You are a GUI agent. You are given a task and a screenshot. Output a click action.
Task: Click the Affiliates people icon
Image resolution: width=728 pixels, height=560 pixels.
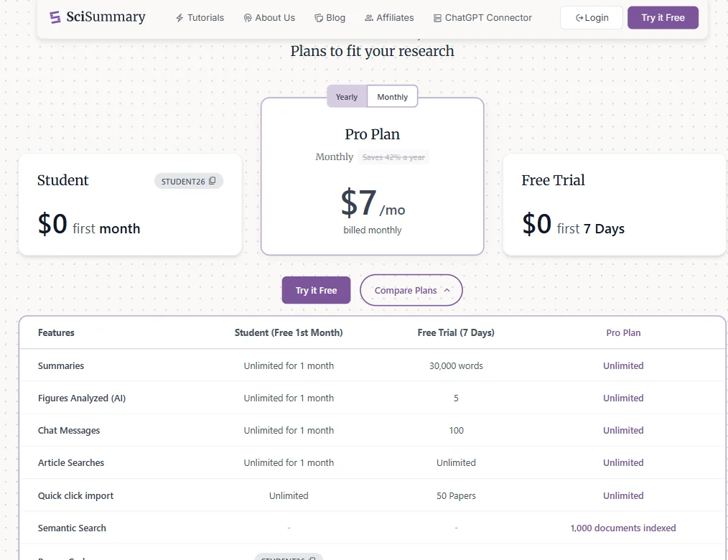(368, 18)
